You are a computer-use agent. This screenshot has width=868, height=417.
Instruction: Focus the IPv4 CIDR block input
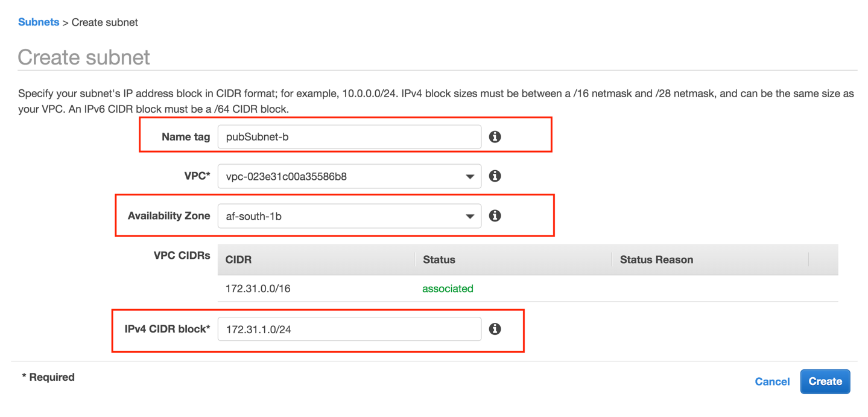tap(349, 329)
